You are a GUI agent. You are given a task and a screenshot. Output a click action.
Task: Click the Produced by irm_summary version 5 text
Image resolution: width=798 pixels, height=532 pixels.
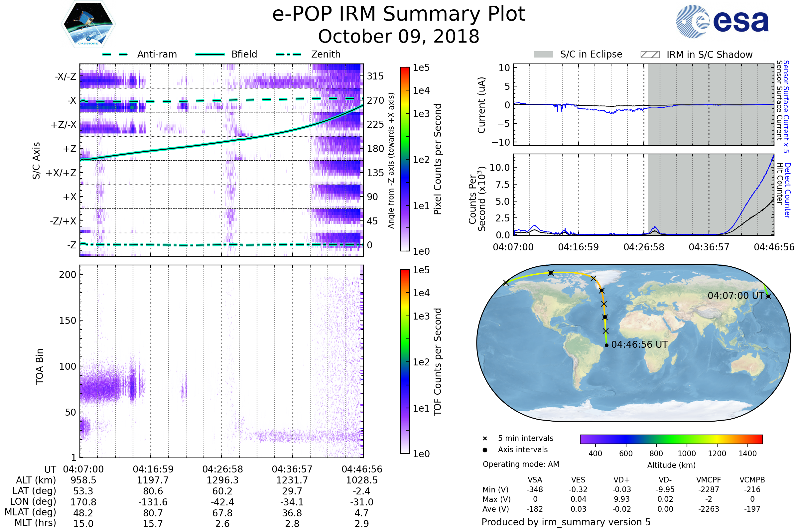click(566, 522)
